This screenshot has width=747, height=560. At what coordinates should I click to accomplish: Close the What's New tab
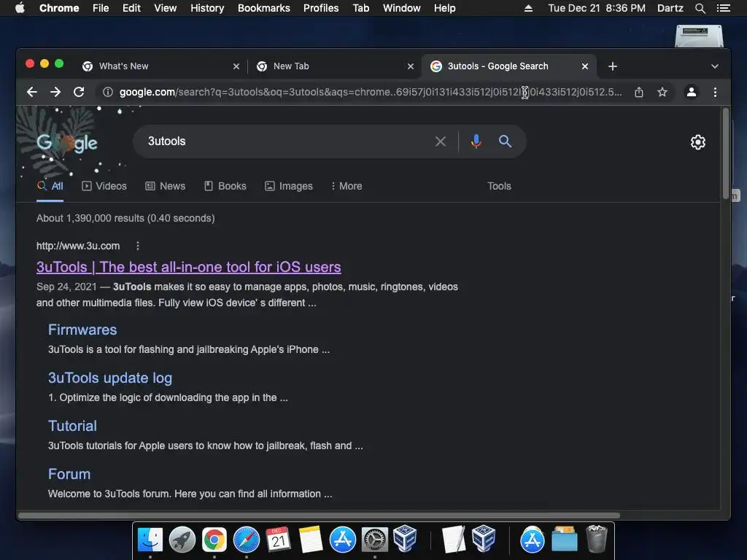[236, 66]
